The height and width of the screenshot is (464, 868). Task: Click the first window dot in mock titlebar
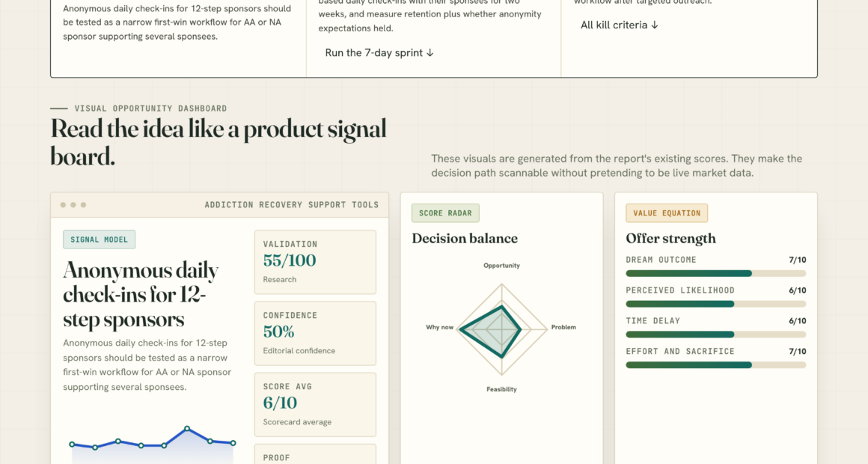pos(63,205)
